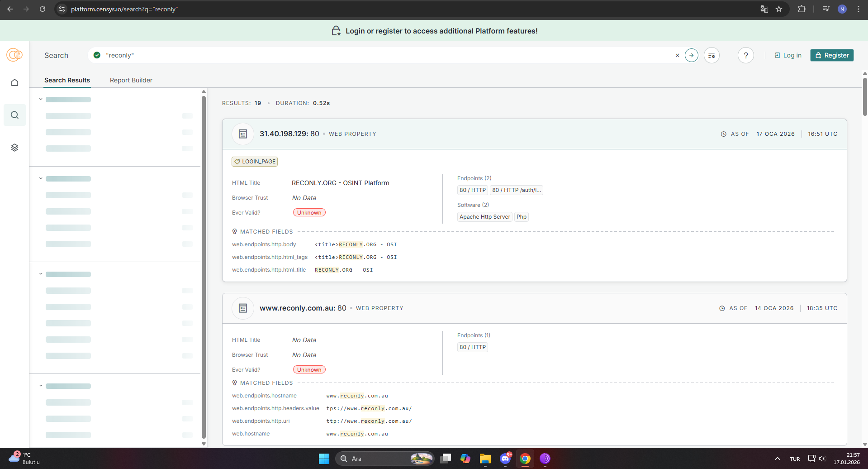Open the weather widget showing 1°C Bulutlu
Viewport: 868px width, 469px height.
coord(24,459)
